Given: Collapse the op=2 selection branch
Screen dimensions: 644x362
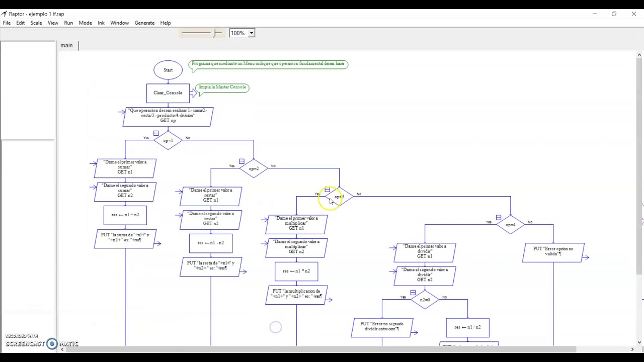Looking at the screenshot, I should pos(242,161).
